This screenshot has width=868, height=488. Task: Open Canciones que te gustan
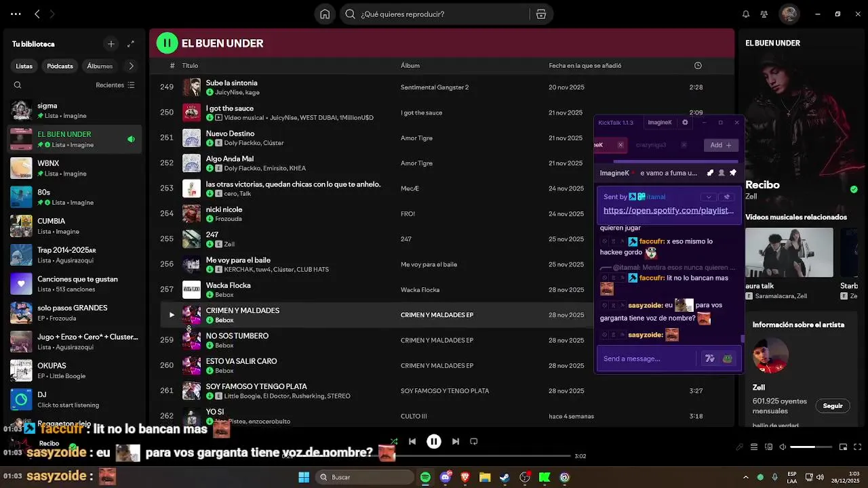click(75, 284)
